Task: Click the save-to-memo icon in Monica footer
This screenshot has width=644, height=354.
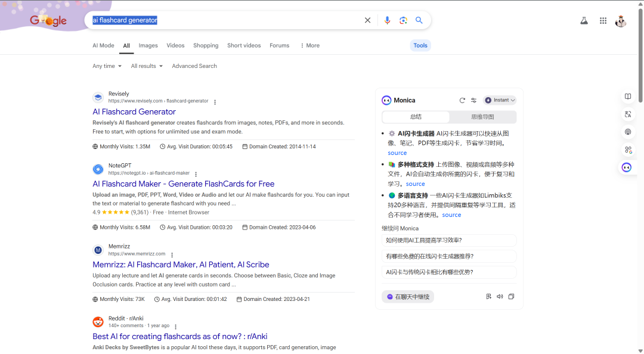Action: 489,297
